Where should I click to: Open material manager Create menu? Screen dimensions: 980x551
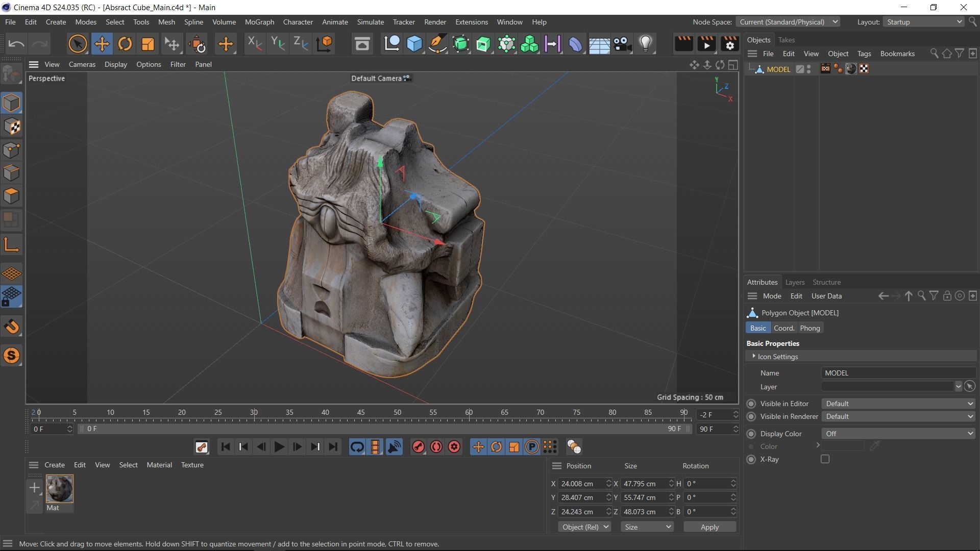[x=55, y=465]
